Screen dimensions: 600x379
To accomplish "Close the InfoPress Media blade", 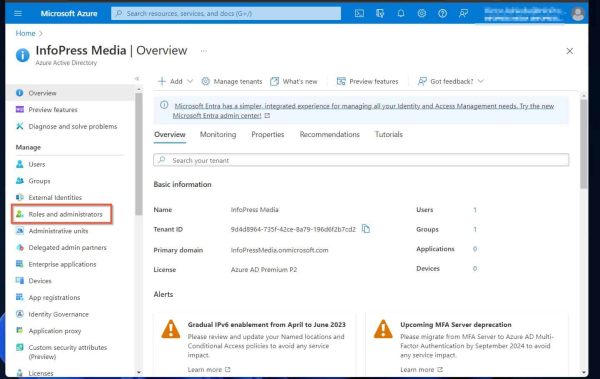I will [x=569, y=51].
